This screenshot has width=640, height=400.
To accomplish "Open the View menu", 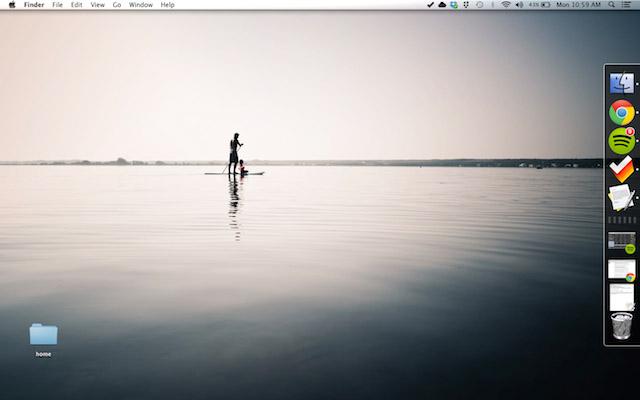I will 97,5.
